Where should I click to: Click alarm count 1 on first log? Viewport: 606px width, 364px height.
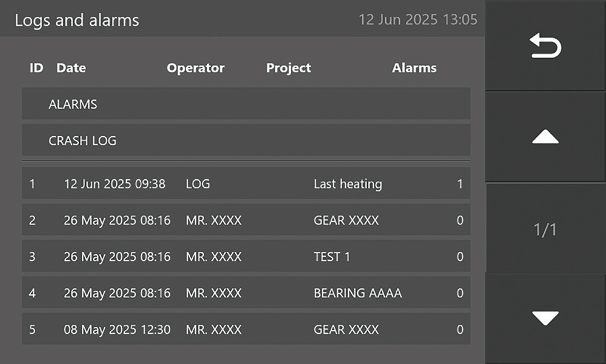(460, 184)
